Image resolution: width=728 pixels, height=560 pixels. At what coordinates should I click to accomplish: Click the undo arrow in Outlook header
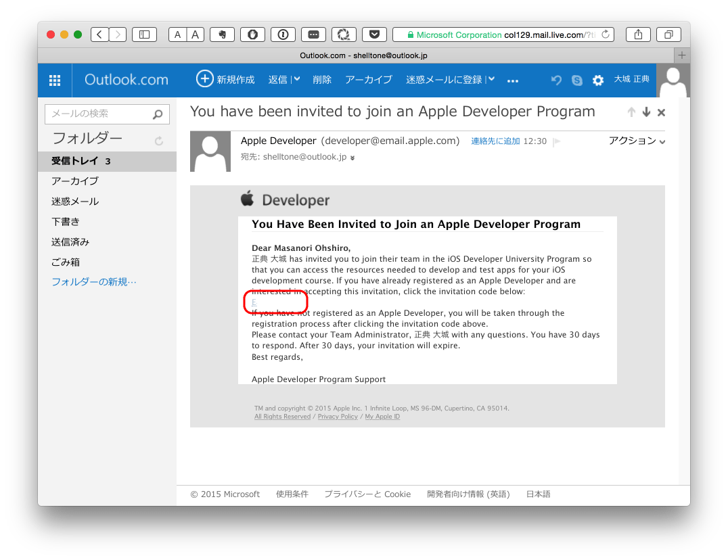click(556, 80)
